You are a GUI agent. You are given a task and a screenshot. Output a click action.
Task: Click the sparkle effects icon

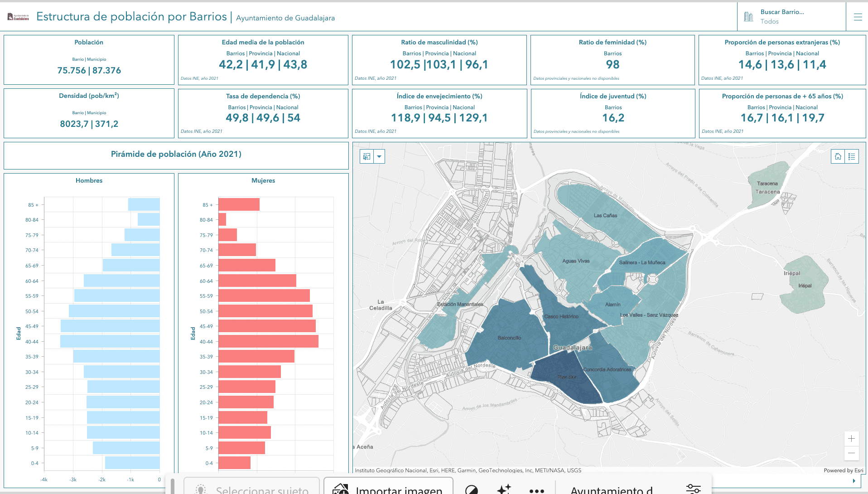coord(504,489)
